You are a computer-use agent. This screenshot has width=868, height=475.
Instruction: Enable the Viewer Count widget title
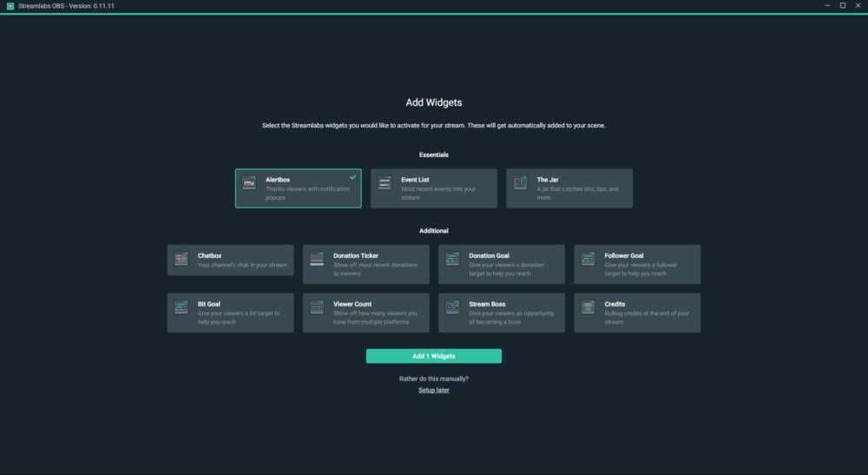pyautogui.click(x=352, y=304)
